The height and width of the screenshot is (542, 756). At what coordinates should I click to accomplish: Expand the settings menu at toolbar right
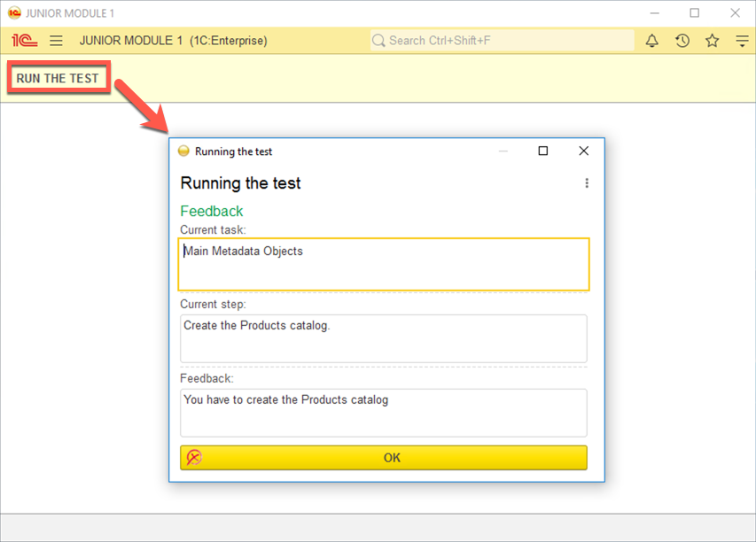[x=742, y=41]
